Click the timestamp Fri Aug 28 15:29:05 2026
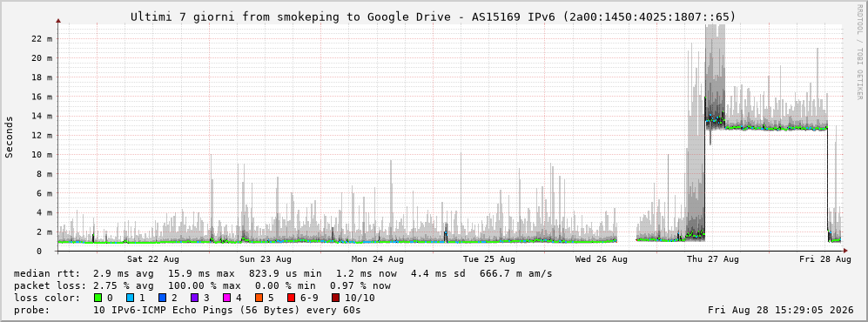 tap(781, 310)
